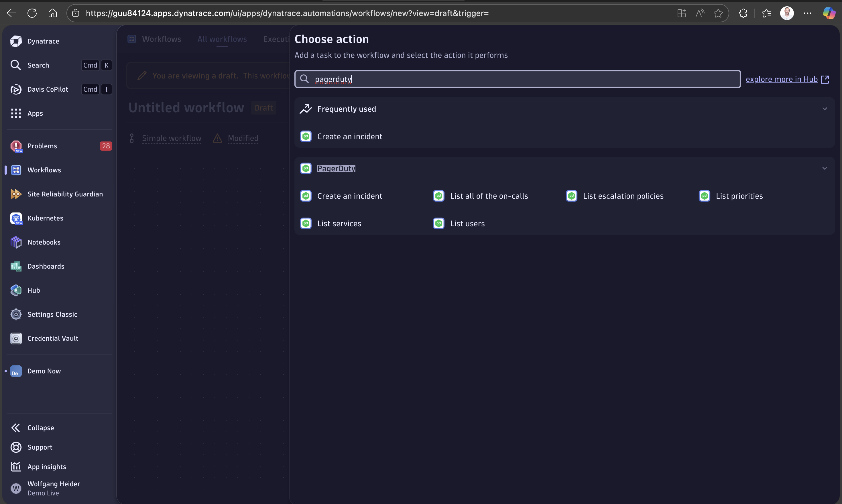Open the Davis CoPilot assistant

click(x=47, y=89)
